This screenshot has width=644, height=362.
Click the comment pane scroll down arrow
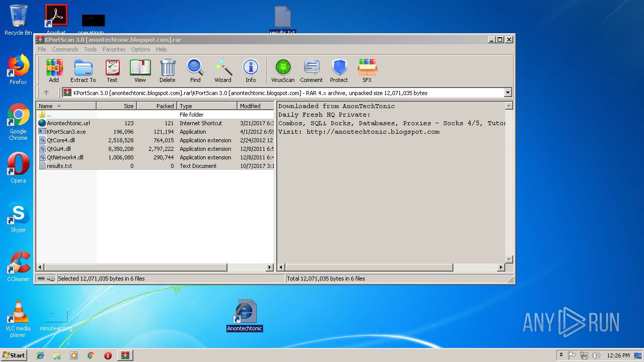coord(509,259)
